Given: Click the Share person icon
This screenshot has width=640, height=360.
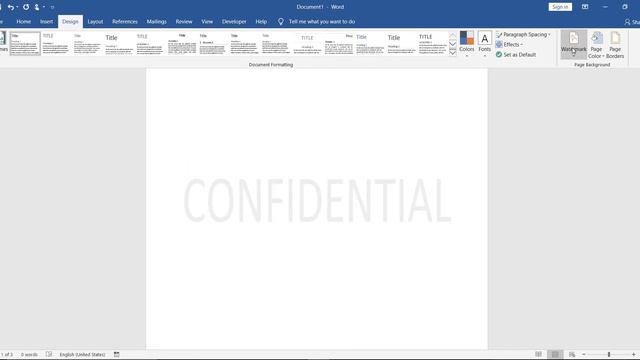Looking at the screenshot, I should [627, 22].
